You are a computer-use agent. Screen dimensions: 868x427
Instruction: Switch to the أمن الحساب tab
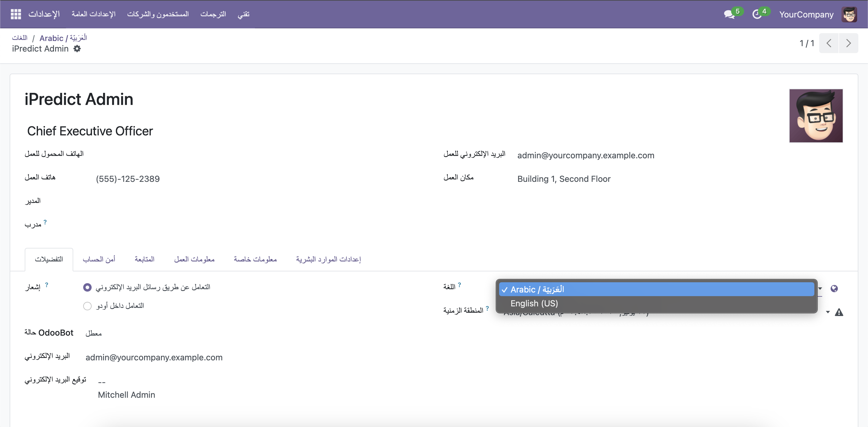[x=99, y=259]
